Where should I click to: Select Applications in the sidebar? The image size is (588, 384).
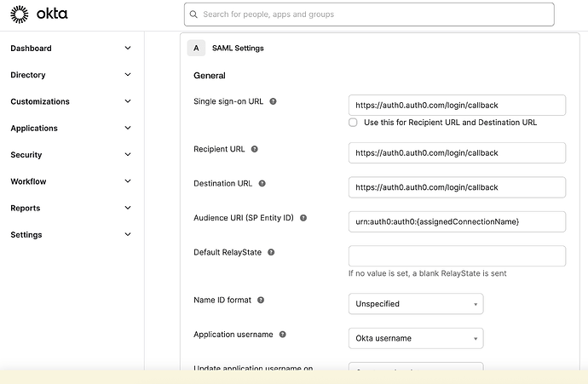coord(34,128)
